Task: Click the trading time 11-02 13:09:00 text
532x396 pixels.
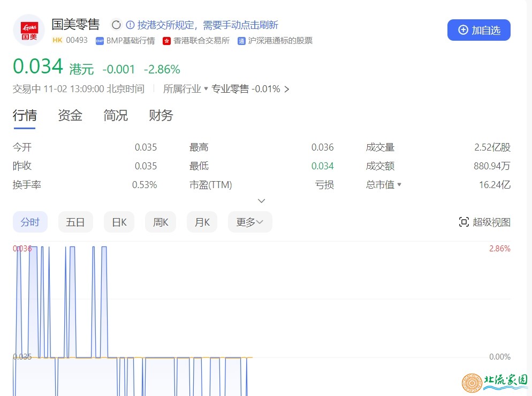Action: [74, 89]
